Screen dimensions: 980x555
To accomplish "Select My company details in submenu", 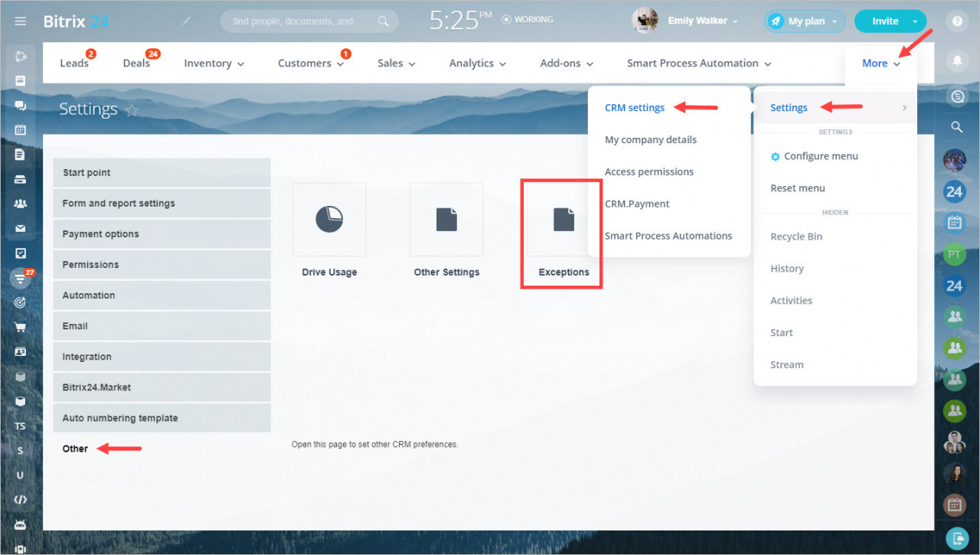I will (x=651, y=140).
